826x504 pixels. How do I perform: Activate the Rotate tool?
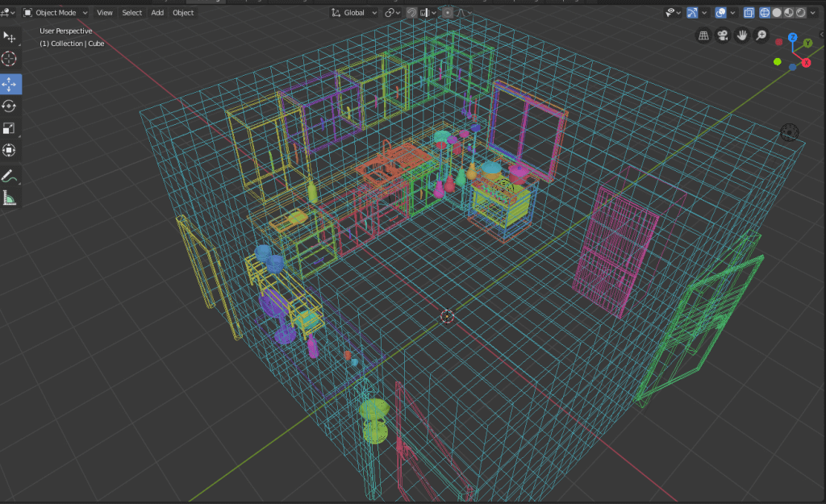10,106
